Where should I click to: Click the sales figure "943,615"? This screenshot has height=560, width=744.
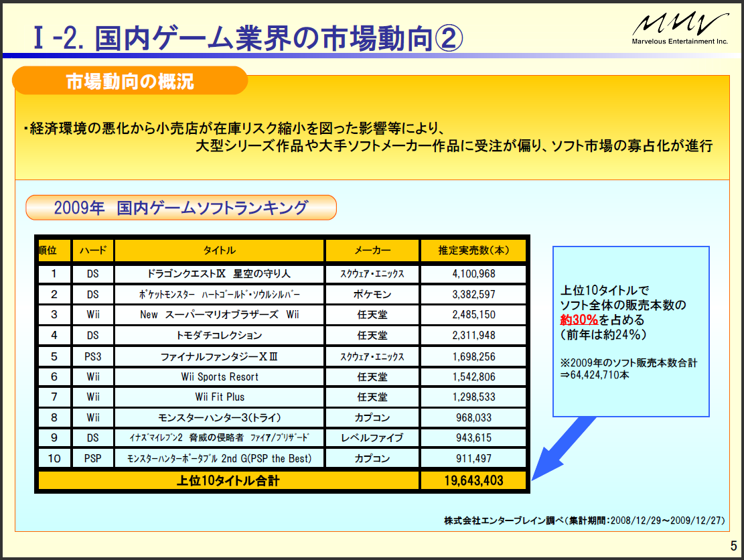(473, 437)
